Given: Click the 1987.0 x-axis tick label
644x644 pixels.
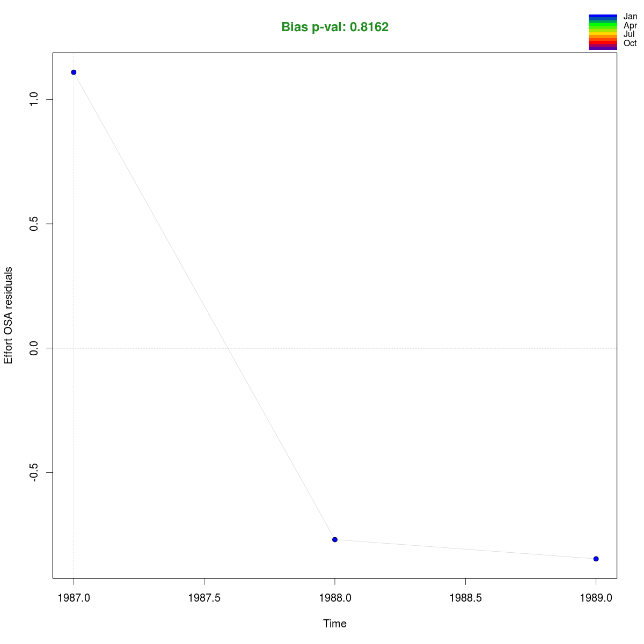Looking at the screenshot, I should click(74, 598).
